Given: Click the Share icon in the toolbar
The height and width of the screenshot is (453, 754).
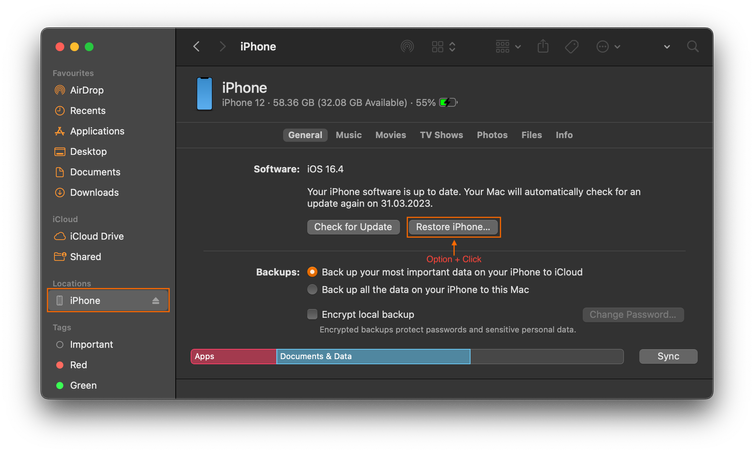Looking at the screenshot, I should click(543, 47).
